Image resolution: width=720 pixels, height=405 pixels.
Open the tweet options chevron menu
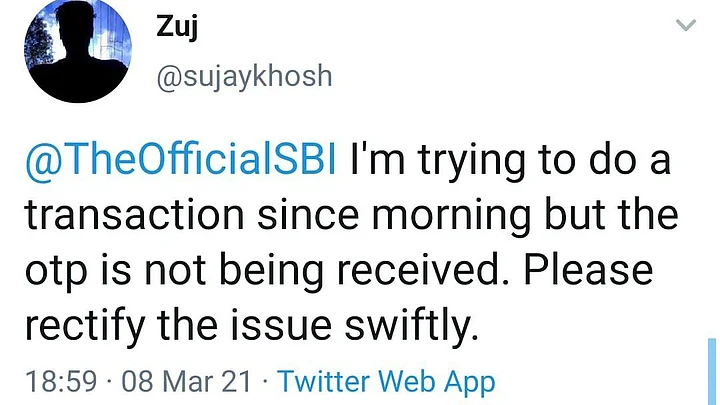tap(686, 26)
